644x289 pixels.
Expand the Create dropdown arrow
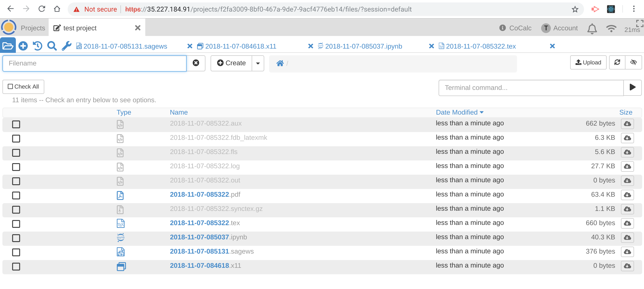click(x=258, y=63)
